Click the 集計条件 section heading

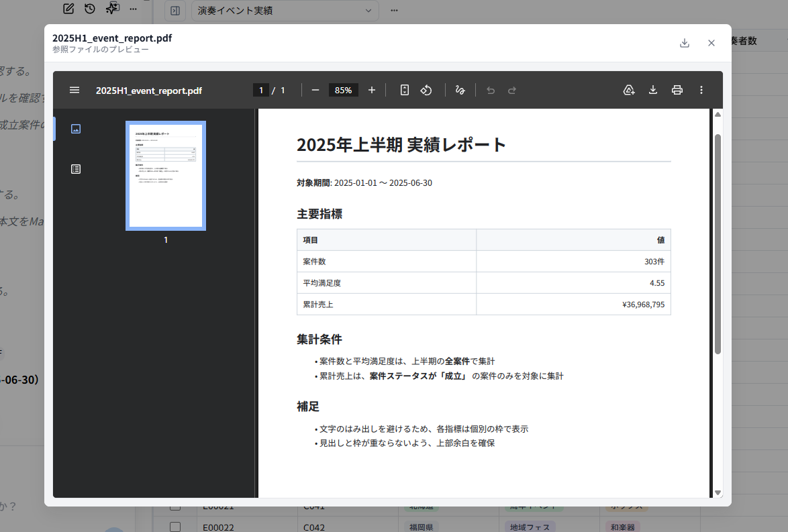319,339
